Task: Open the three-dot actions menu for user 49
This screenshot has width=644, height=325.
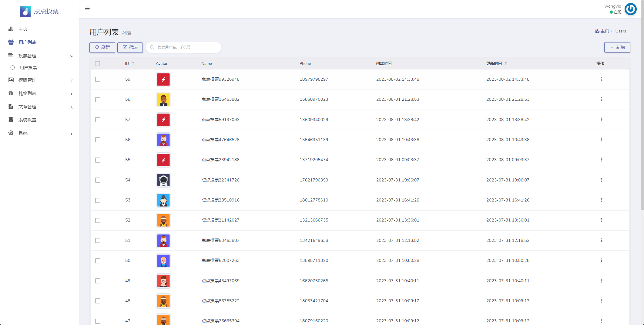Action: (x=602, y=281)
